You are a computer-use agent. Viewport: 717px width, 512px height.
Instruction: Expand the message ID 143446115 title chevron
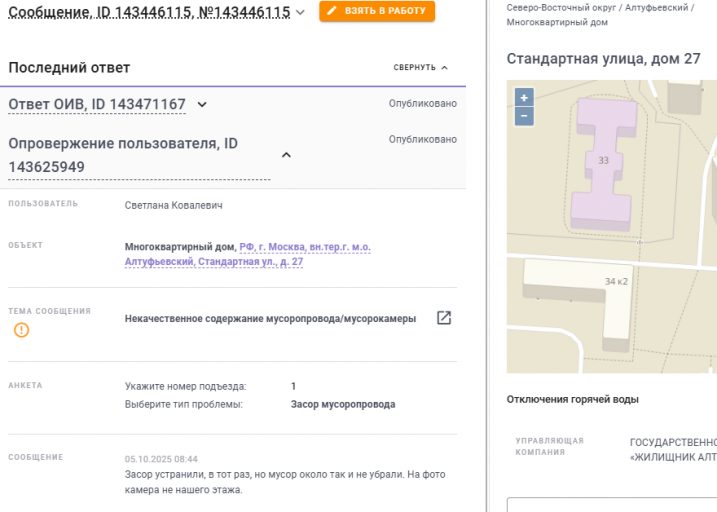click(301, 12)
